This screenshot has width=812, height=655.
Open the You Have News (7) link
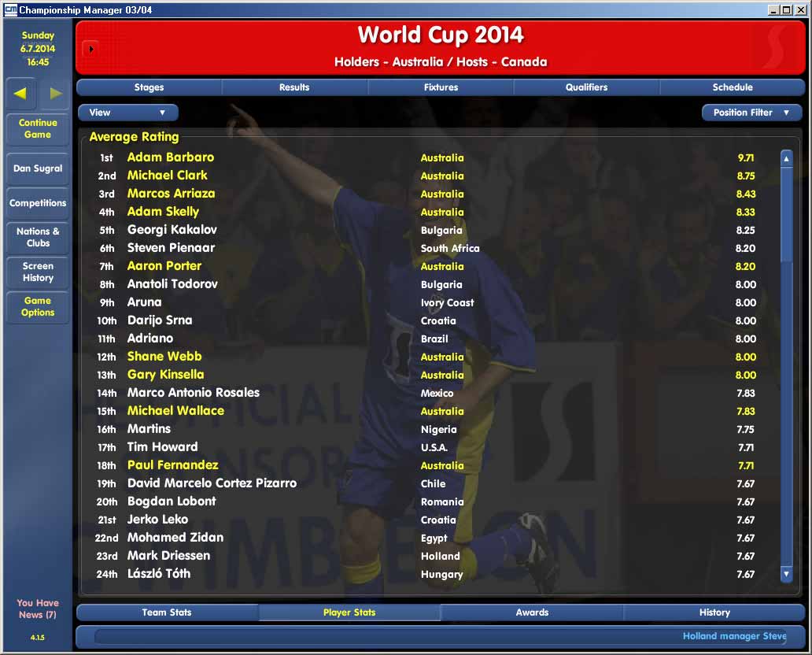38,609
